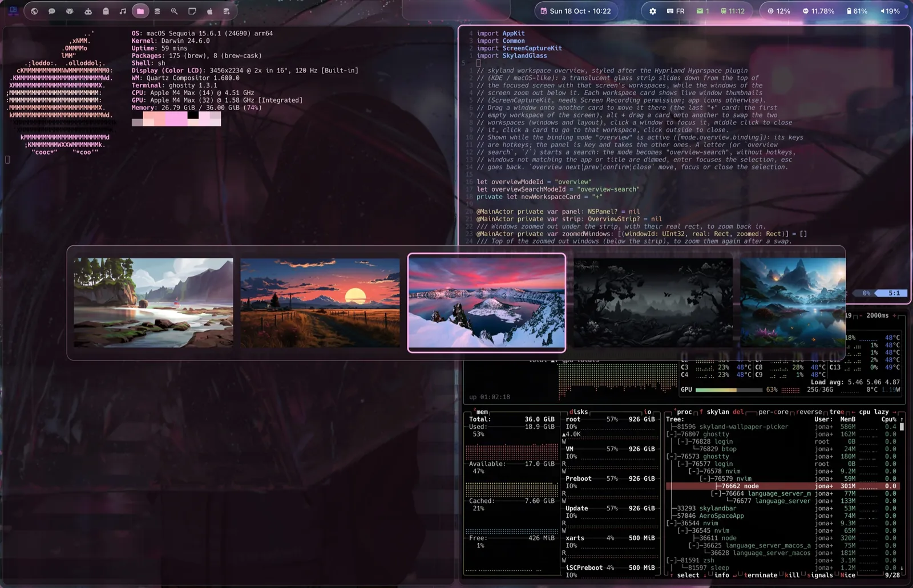Open the chat bubble icon in top bar
This screenshot has width=913, height=588.
tap(52, 11)
